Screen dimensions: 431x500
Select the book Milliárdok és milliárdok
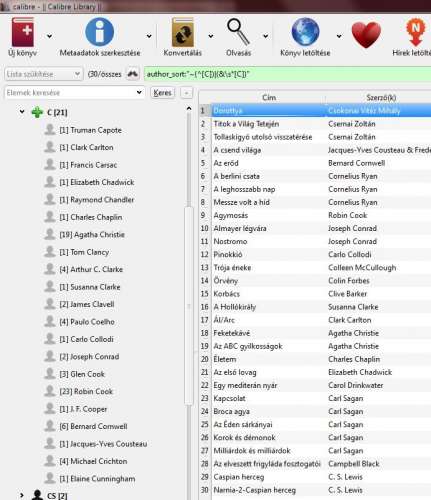[x=252, y=451]
